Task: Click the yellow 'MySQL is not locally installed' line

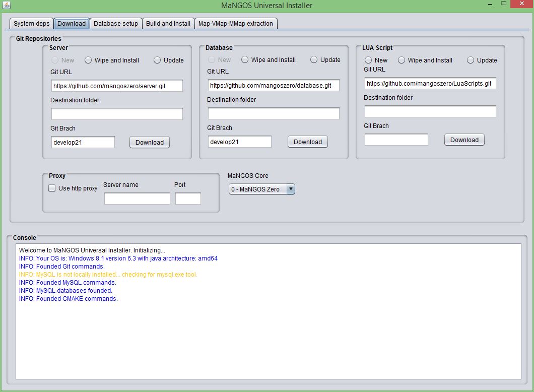Action: tap(108, 275)
